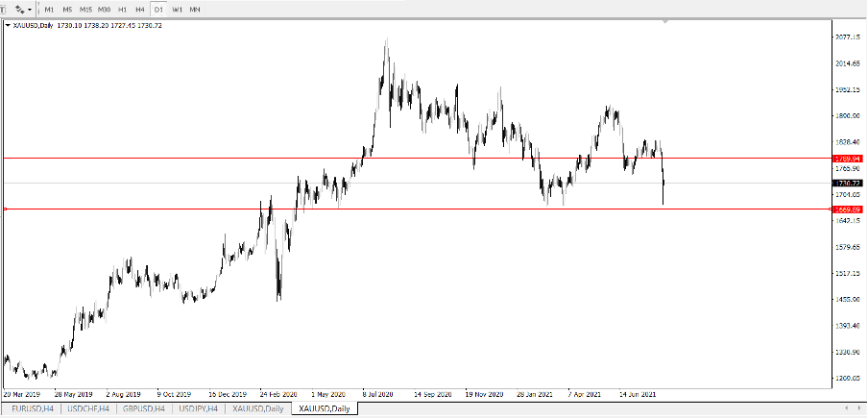Expand the arrows tool dropdown arrow
The height and width of the screenshot is (419, 868).
point(30,9)
